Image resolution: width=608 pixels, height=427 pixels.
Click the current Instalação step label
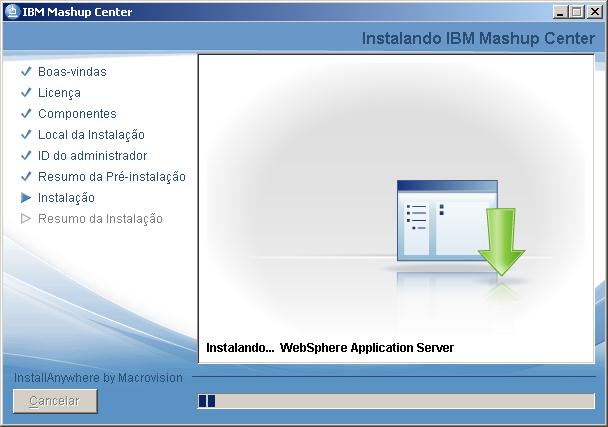[x=66, y=198]
